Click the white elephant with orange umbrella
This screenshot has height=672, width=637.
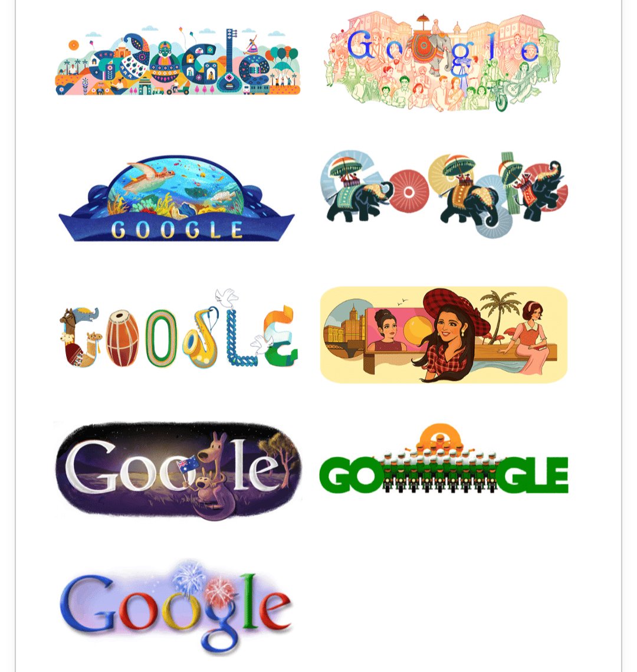(x=431, y=46)
